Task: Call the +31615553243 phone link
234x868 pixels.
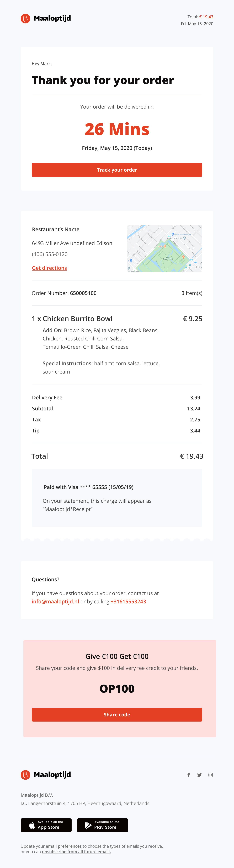Action: tap(128, 601)
